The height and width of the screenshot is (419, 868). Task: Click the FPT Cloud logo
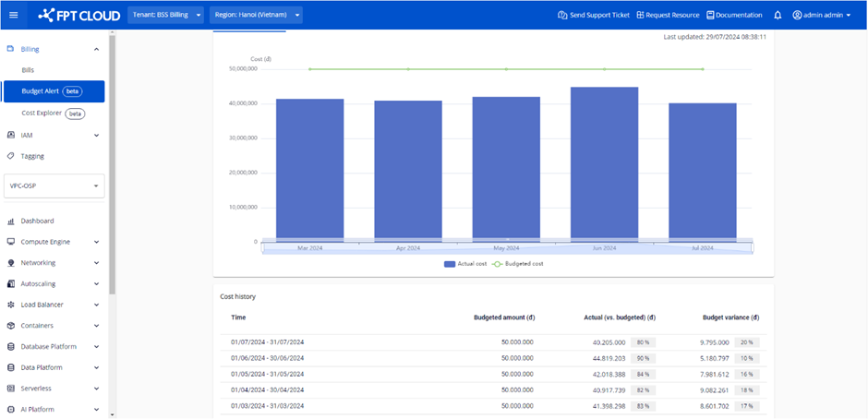pos(78,15)
